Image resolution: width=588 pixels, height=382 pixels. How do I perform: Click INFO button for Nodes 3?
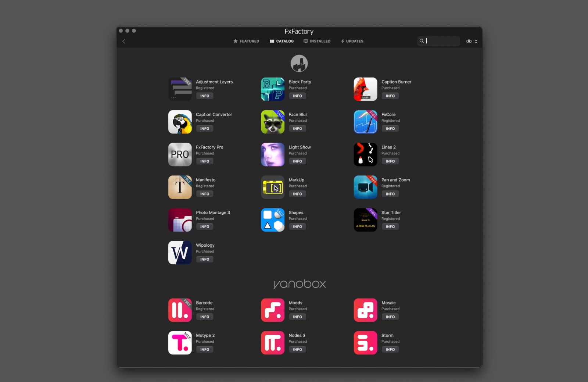click(x=297, y=350)
